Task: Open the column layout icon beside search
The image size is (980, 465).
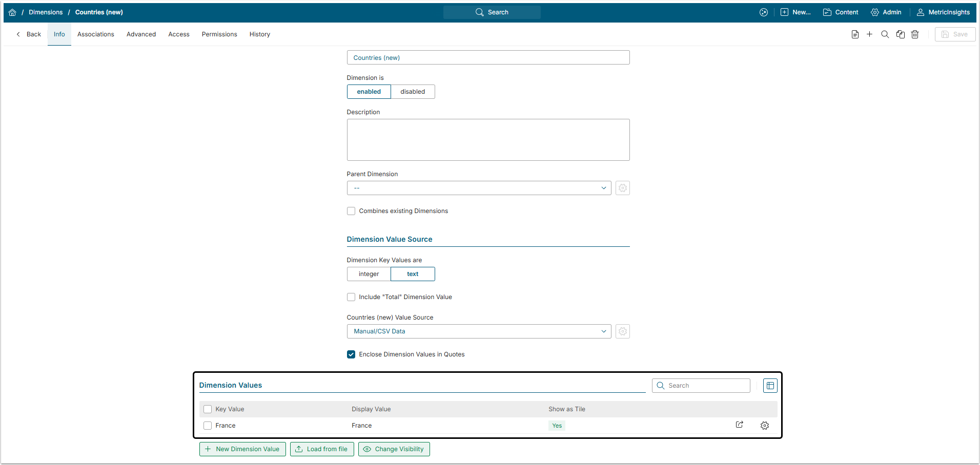Action: (x=770, y=386)
